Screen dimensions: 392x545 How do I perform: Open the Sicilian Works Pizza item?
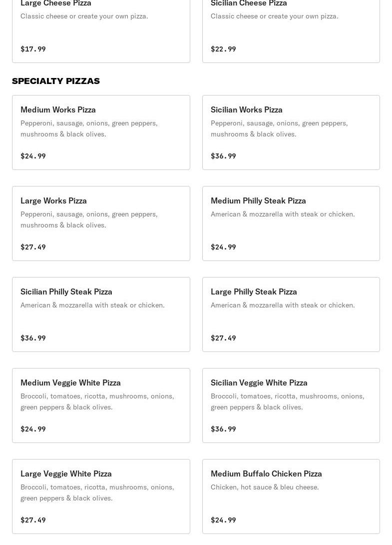(291, 132)
